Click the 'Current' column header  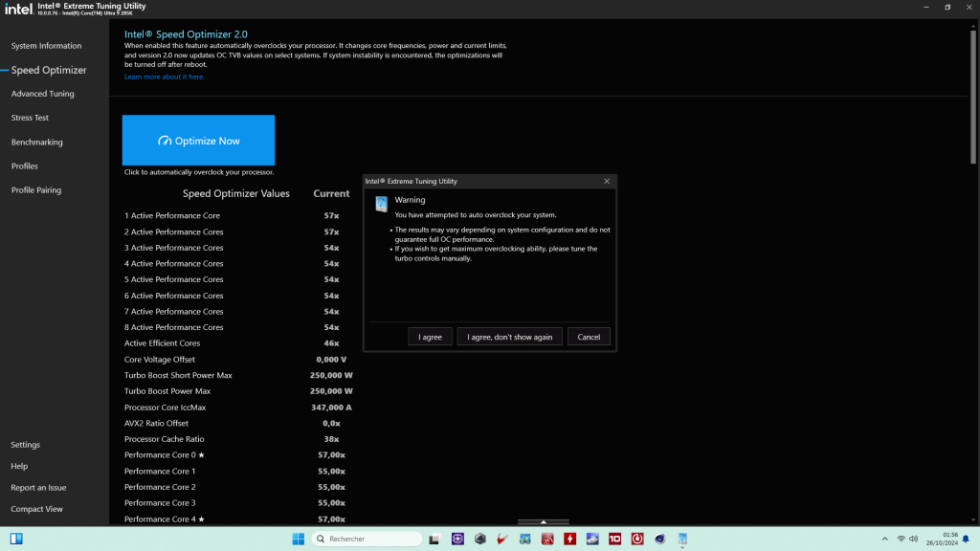click(331, 193)
